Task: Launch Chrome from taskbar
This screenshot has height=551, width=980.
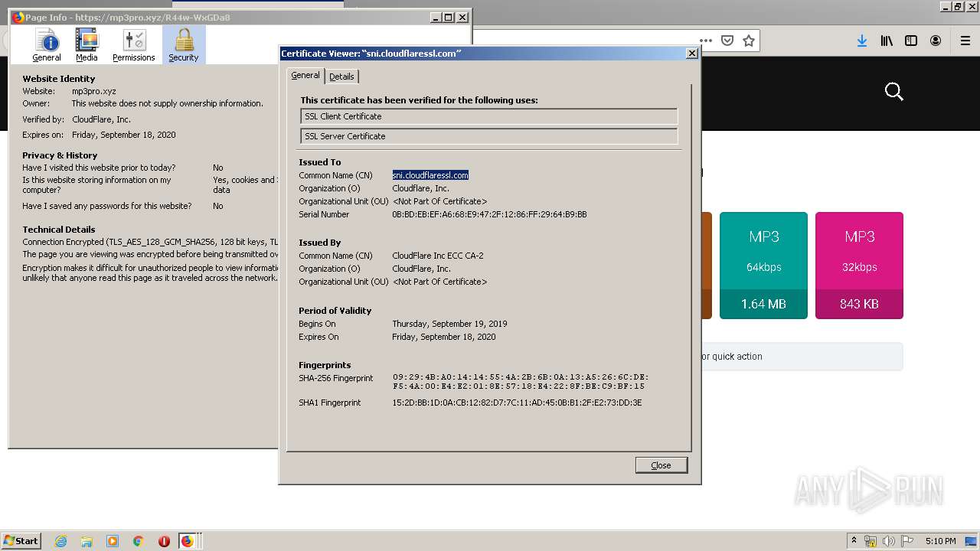Action: coord(139,541)
